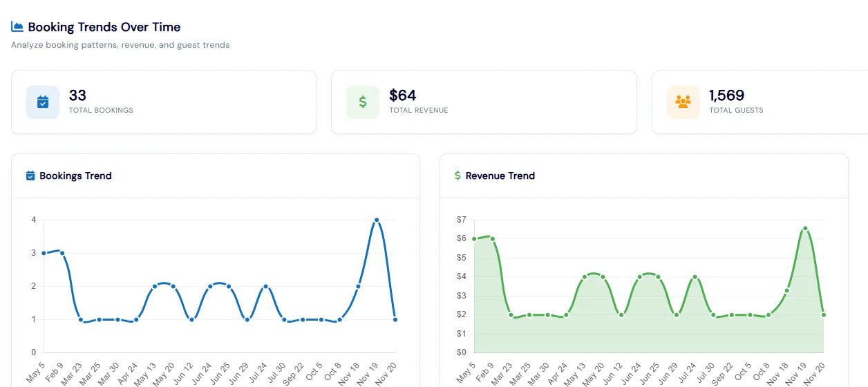Screen dimensions: 868x387
Task: Click the small calendar icon beside Bookings Trend
Action: [30, 176]
